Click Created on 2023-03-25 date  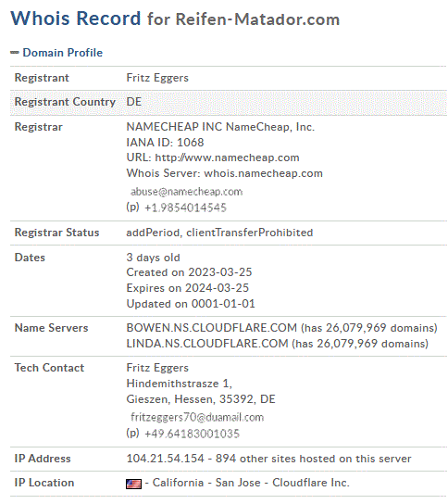point(189,272)
